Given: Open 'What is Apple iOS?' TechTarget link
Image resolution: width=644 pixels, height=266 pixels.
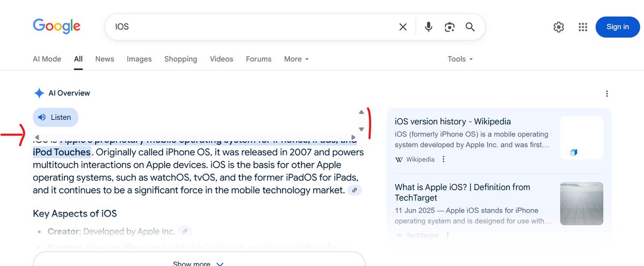Looking at the screenshot, I should point(462,192).
